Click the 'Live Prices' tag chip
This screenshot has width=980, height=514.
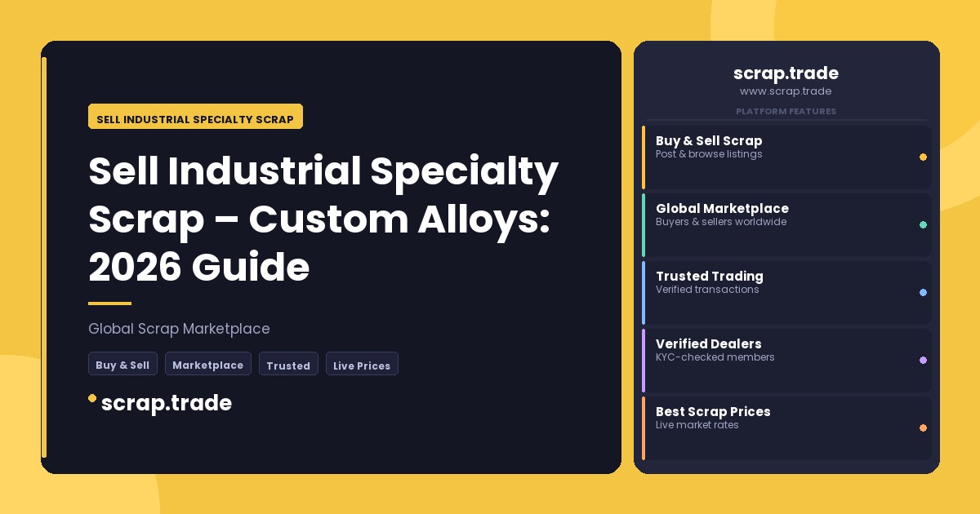coord(362,364)
